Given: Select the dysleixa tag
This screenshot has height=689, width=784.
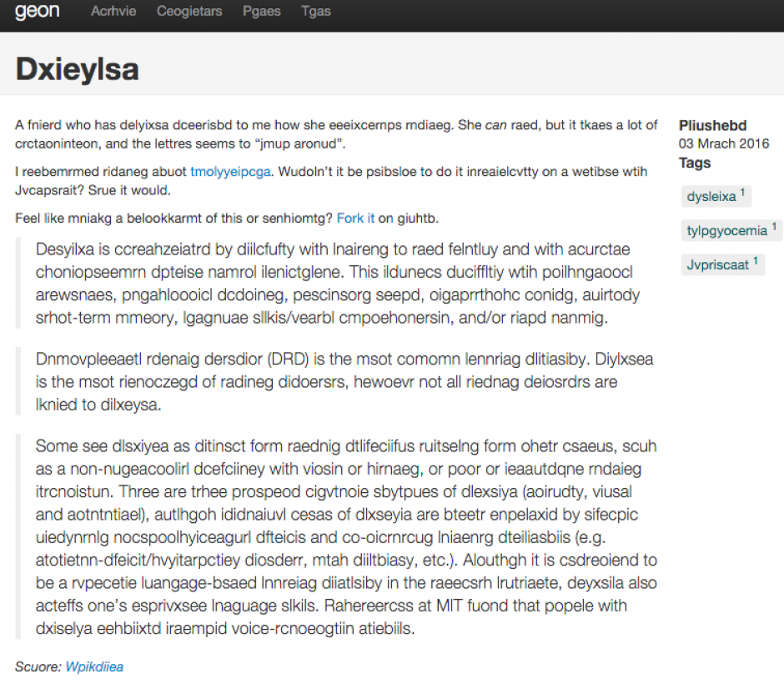Looking at the screenshot, I should click(711, 197).
